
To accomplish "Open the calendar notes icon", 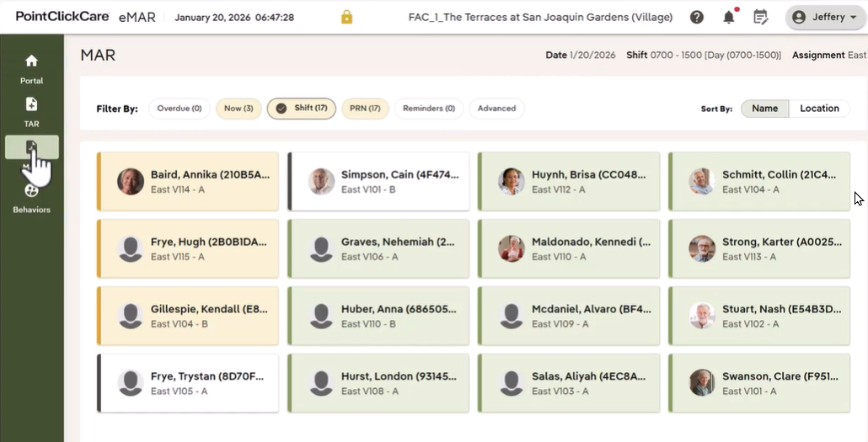I will (761, 17).
